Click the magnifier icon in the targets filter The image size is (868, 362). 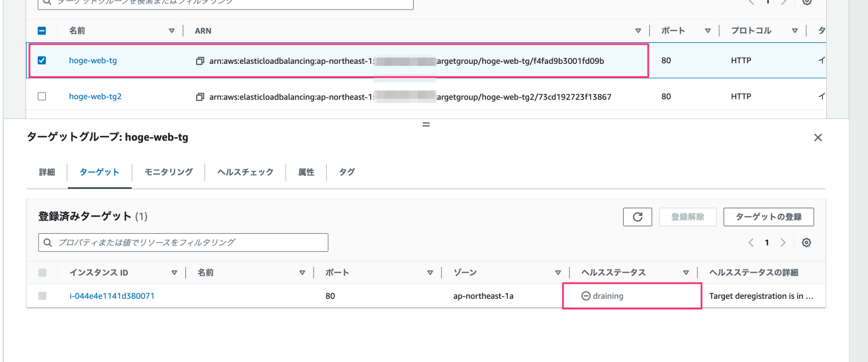47,242
